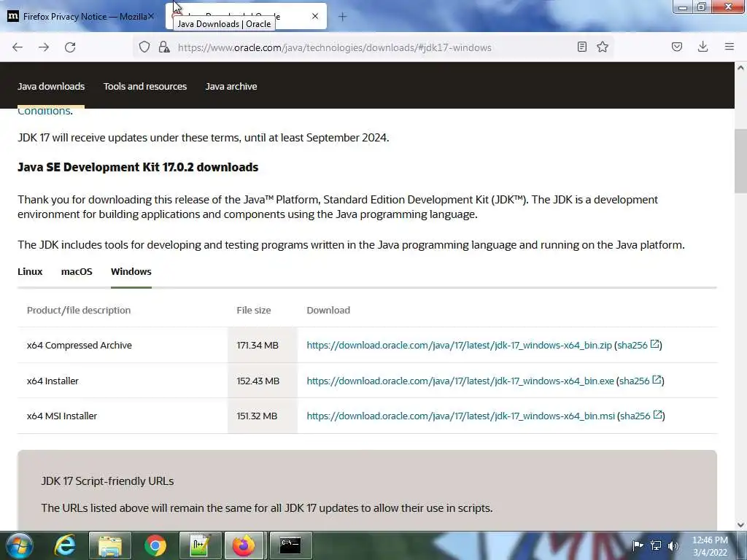Go back to the previous page
This screenshot has width=747, height=560.
click(18, 47)
